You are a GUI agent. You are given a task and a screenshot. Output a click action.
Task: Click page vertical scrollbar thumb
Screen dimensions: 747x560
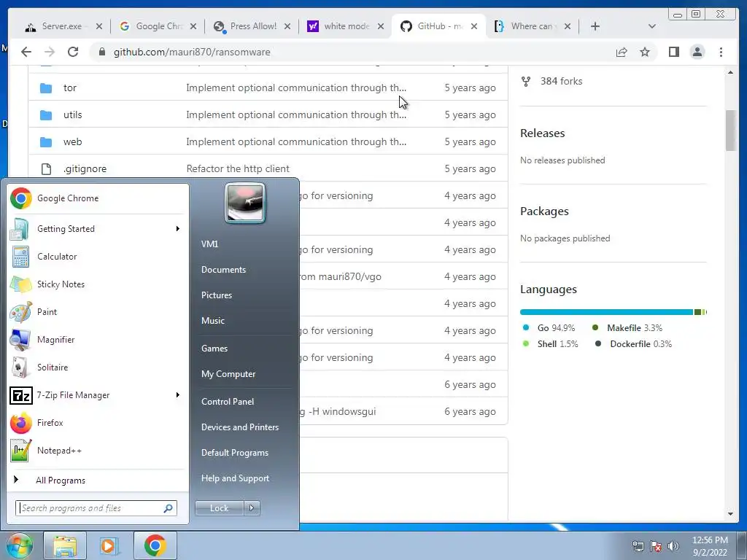[731, 130]
